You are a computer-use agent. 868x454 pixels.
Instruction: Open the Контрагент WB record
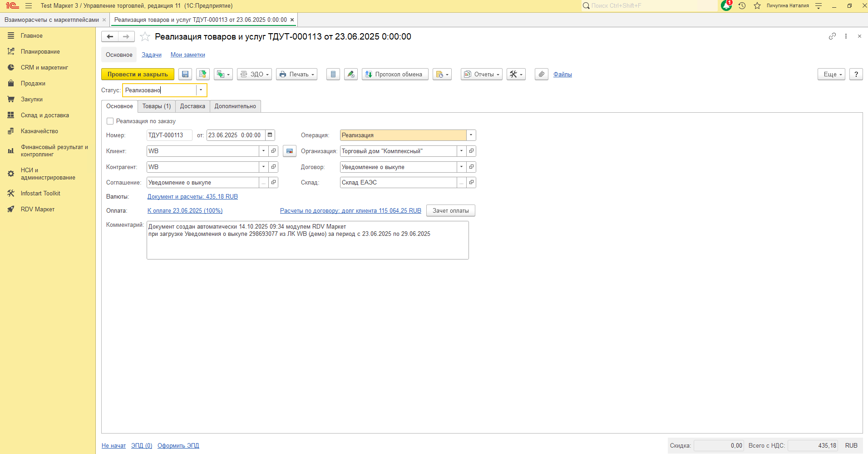coord(273,167)
